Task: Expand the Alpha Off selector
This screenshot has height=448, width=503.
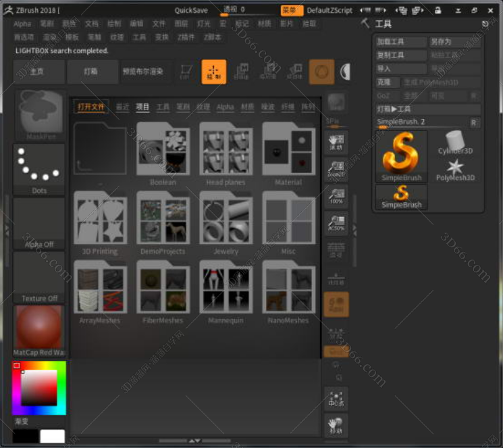Action: [x=39, y=223]
